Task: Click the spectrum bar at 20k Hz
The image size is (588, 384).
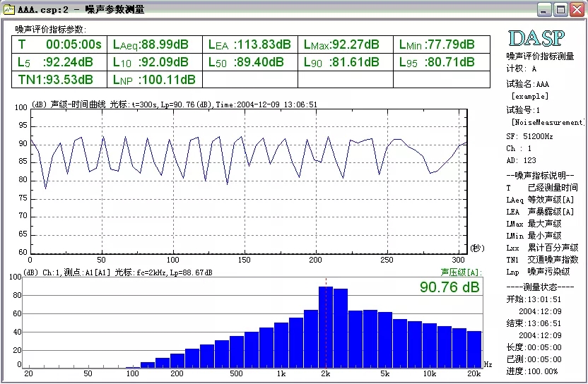Action: [474, 349]
